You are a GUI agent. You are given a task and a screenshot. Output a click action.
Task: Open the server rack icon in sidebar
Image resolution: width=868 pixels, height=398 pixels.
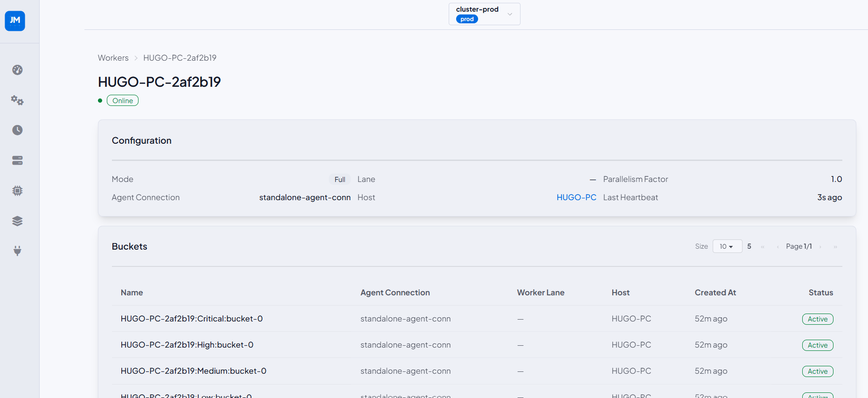tap(17, 161)
